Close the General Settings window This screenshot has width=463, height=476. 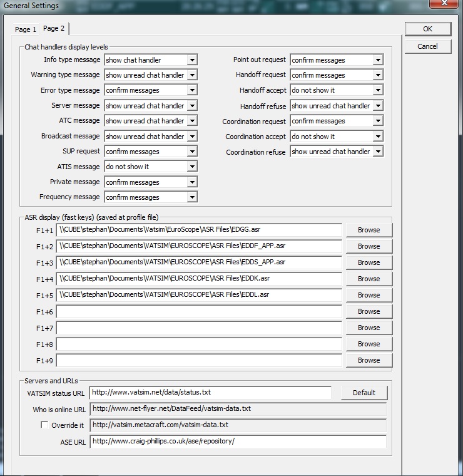(x=444, y=3)
